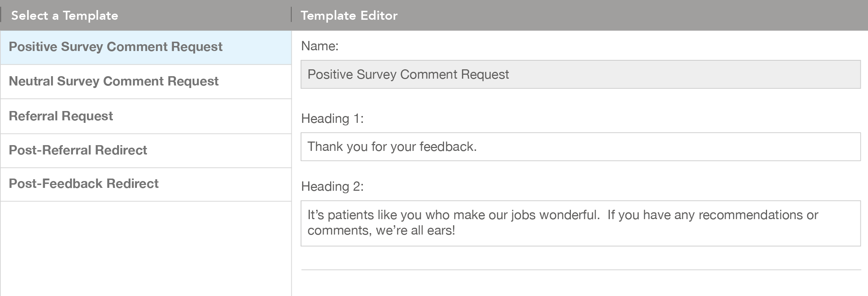This screenshot has width=868, height=296.
Task: Click the Heading 2: label
Action: pyautogui.click(x=332, y=186)
